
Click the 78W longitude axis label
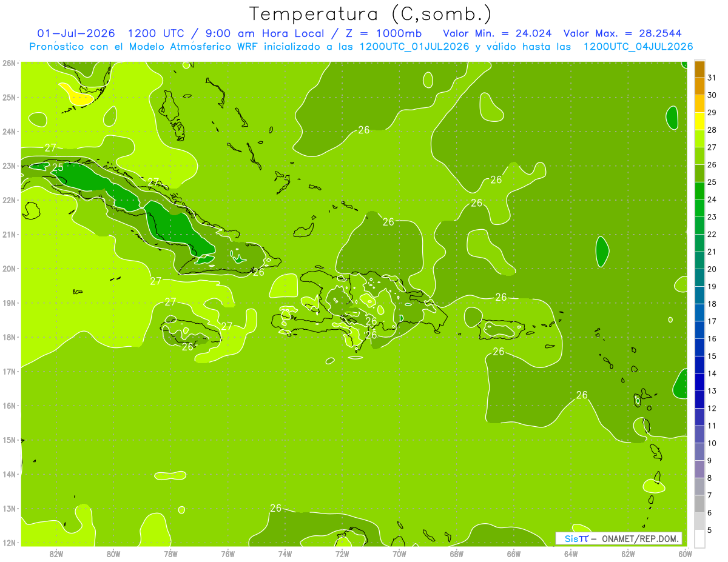click(x=170, y=554)
